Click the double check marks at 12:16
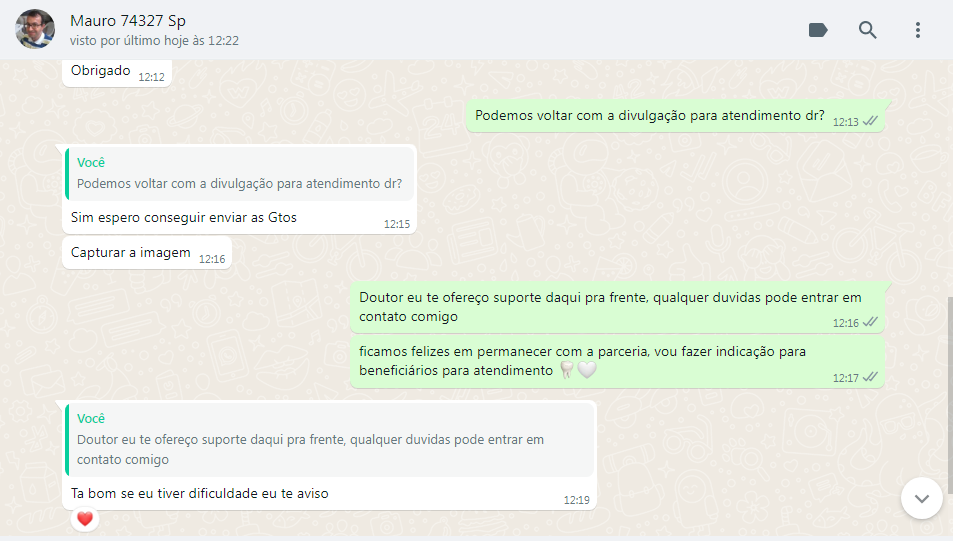Viewport: 953px width, 541px height. tap(870, 322)
